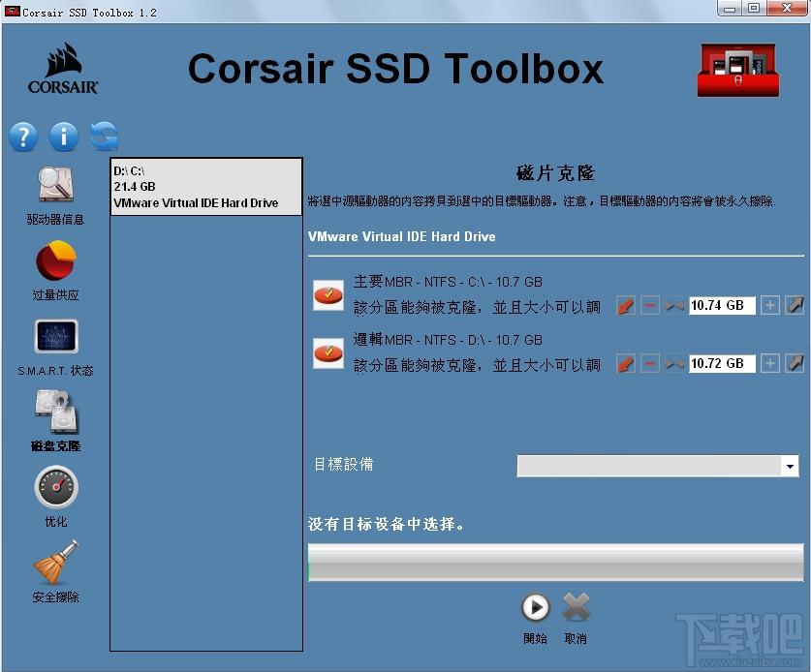Click the 開始 start play button
This screenshot has width=811, height=672.
click(535, 607)
